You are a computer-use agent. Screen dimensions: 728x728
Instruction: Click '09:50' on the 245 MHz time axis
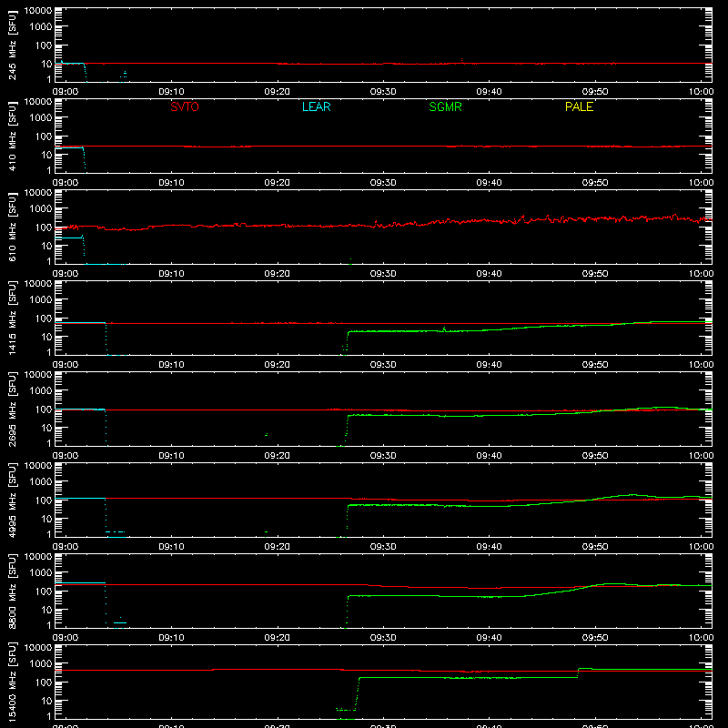(595, 92)
